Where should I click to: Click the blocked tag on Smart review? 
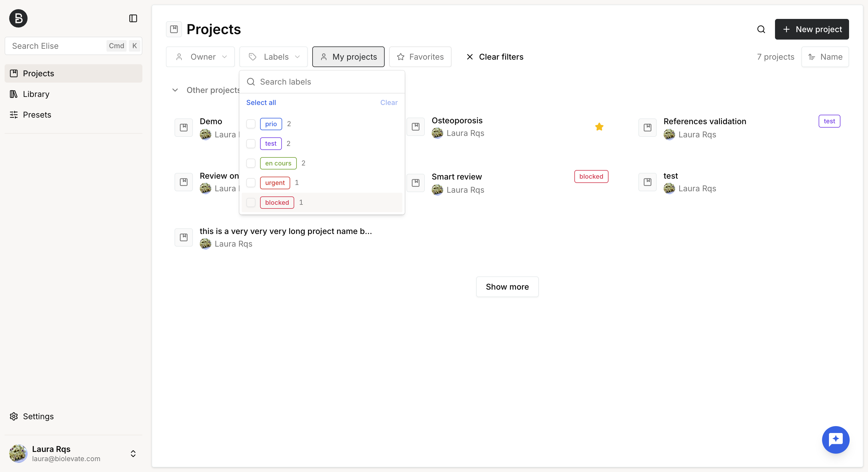591,176
